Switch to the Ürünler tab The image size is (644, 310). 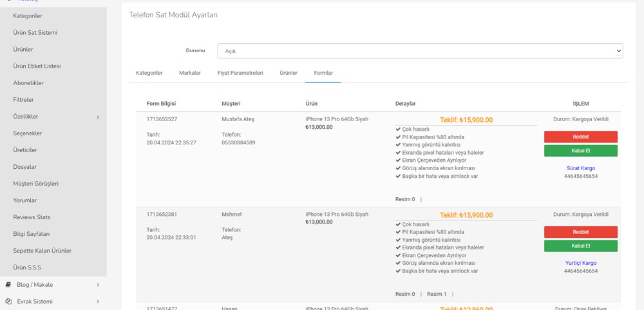[x=289, y=73]
